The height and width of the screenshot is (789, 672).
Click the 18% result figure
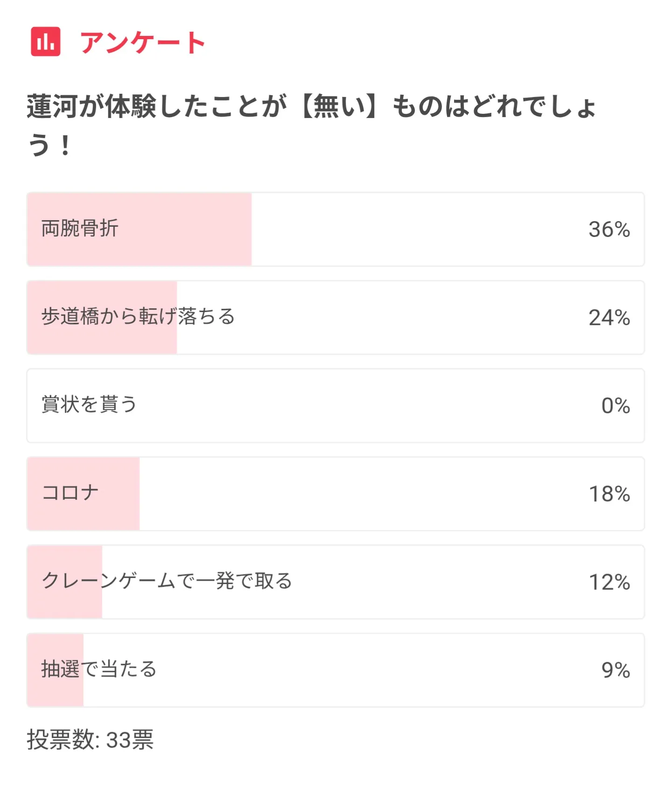[x=609, y=494]
